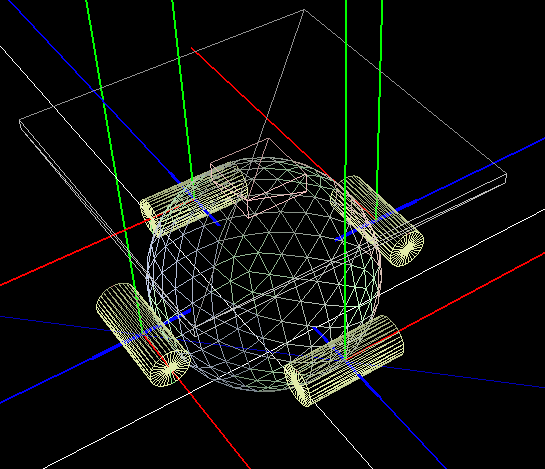The width and height of the screenshot is (545, 469).
Task: Click the top apex of the gray platform
Action: point(304,10)
